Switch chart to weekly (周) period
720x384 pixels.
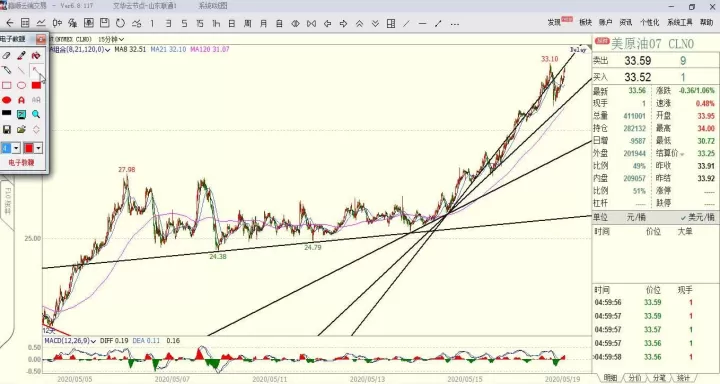coord(248,23)
